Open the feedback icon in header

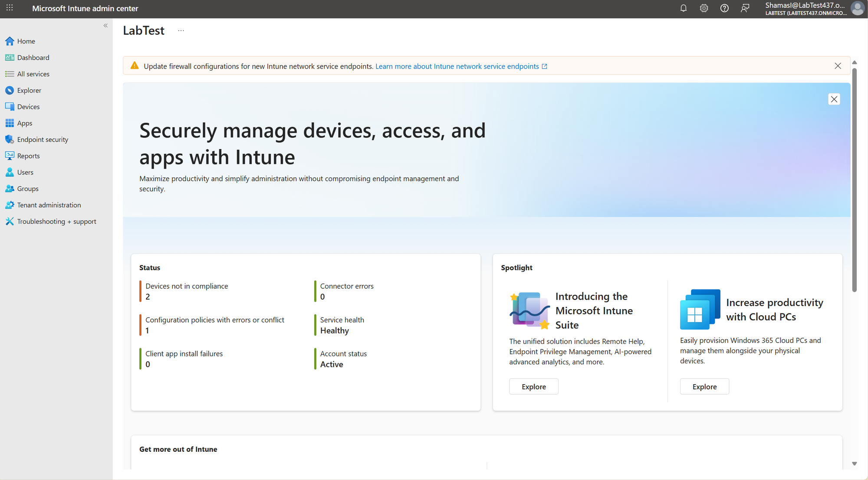coord(745,8)
